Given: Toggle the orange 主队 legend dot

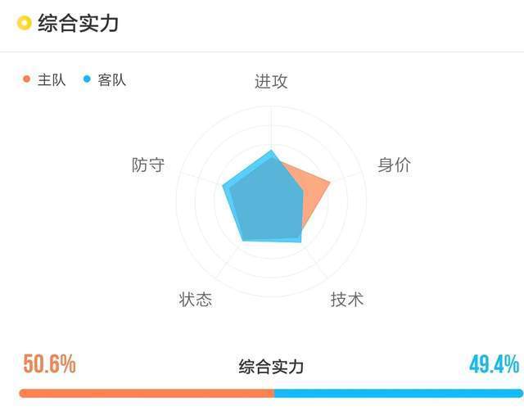Looking at the screenshot, I should pyautogui.click(x=26, y=79).
